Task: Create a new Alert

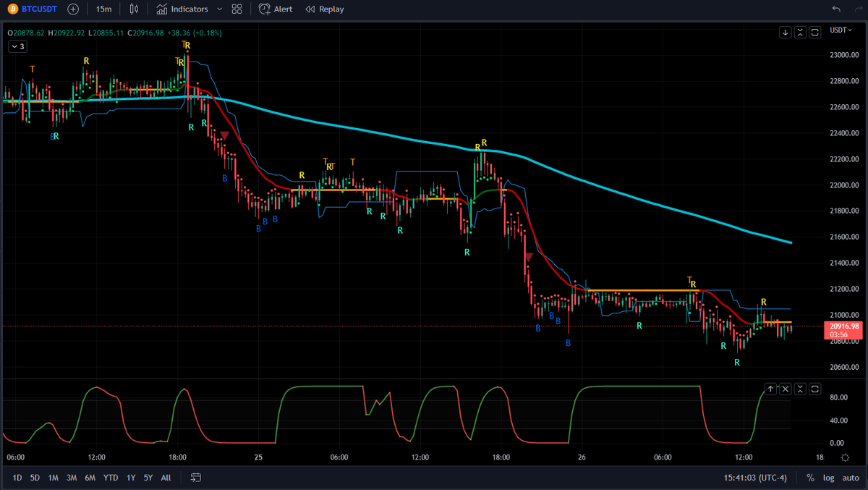Action: (x=276, y=9)
